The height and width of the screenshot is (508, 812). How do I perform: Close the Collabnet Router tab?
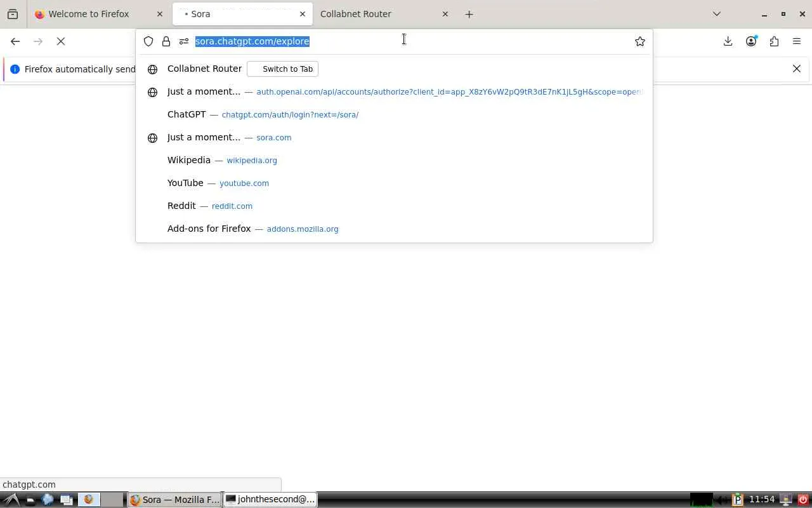click(445, 14)
